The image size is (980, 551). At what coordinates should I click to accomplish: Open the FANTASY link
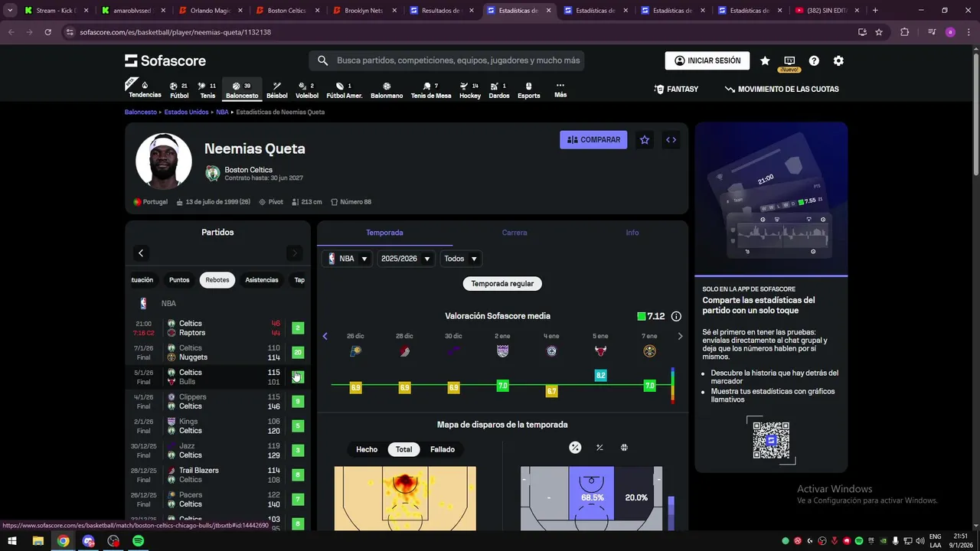[x=676, y=90]
